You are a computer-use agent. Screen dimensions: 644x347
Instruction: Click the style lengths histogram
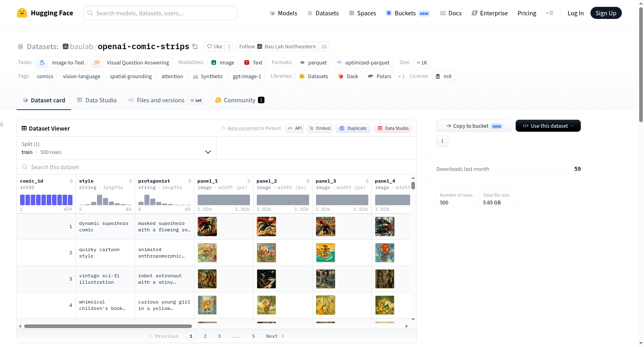(105, 200)
